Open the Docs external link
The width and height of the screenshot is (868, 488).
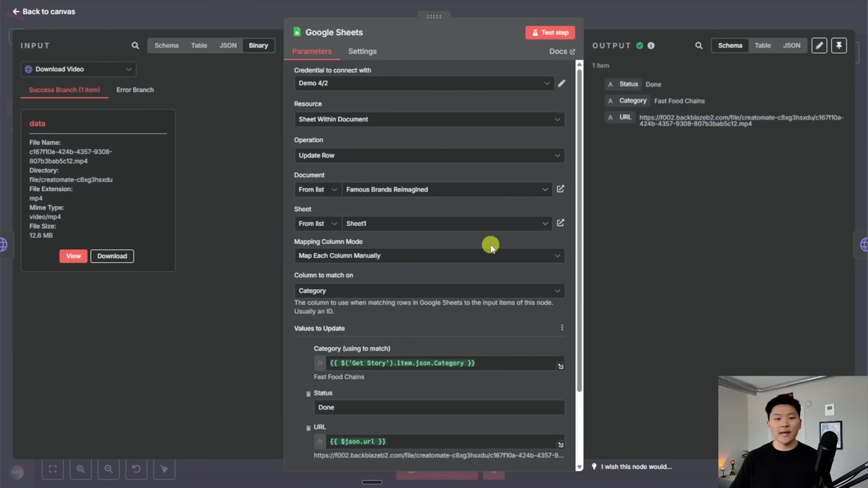point(562,52)
